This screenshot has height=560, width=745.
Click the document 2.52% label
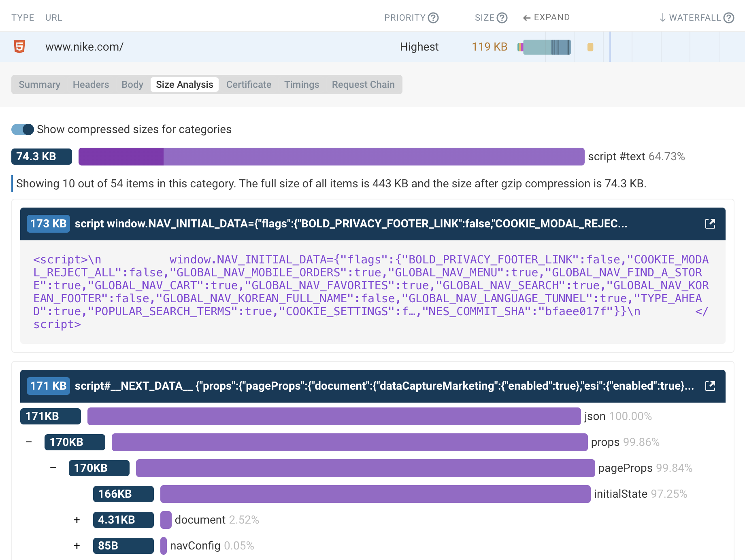pyautogui.click(x=217, y=520)
